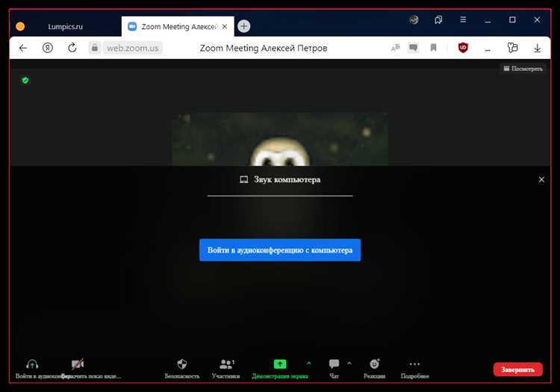This screenshot has width=560, height=392.
Task: Open the reviews comment icon in address bar
Action: (413, 48)
